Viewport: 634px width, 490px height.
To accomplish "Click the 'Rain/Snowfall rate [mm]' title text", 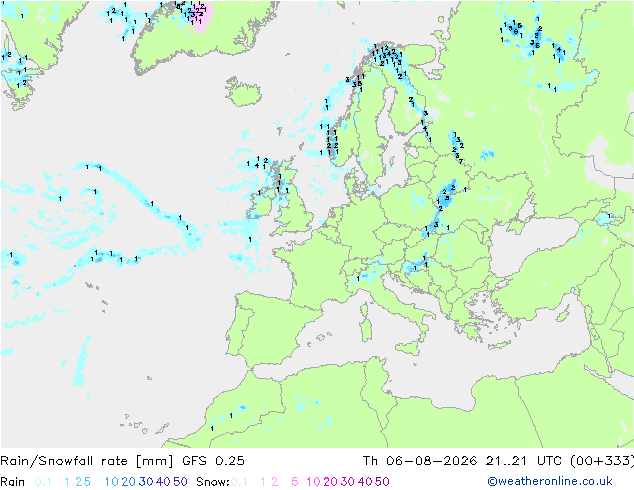I will [x=87, y=461].
